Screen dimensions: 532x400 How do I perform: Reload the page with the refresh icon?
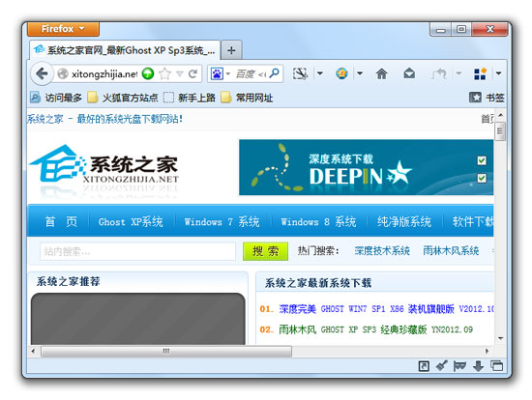(193, 73)
